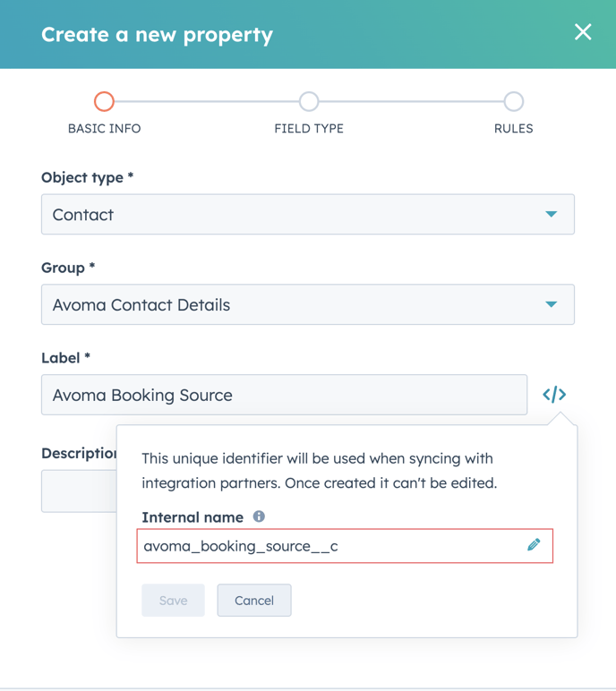616x691 pixels.
Task: Open the Object type Contact dropdown
Action: click(x=308, y=214)
